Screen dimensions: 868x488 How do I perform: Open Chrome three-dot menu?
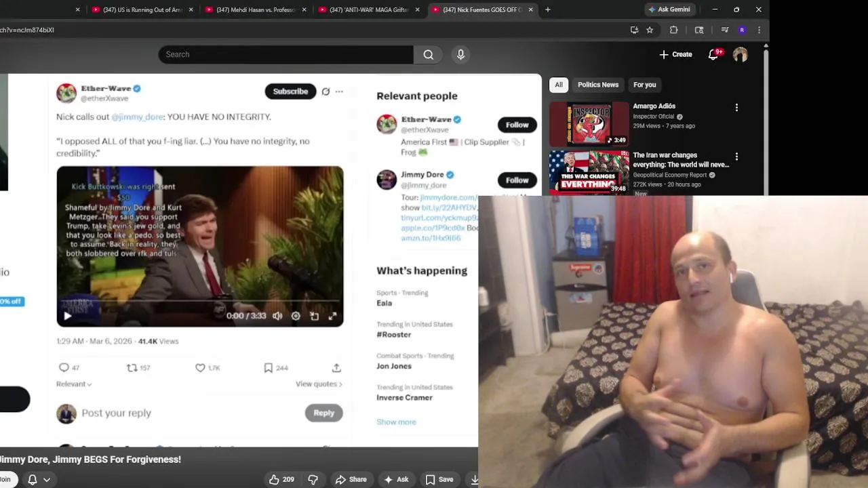[x=759, y=30]
